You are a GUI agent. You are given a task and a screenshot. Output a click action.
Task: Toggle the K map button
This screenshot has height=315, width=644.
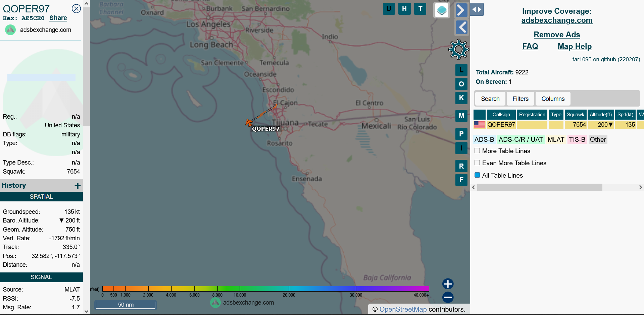tap(461, 98)
